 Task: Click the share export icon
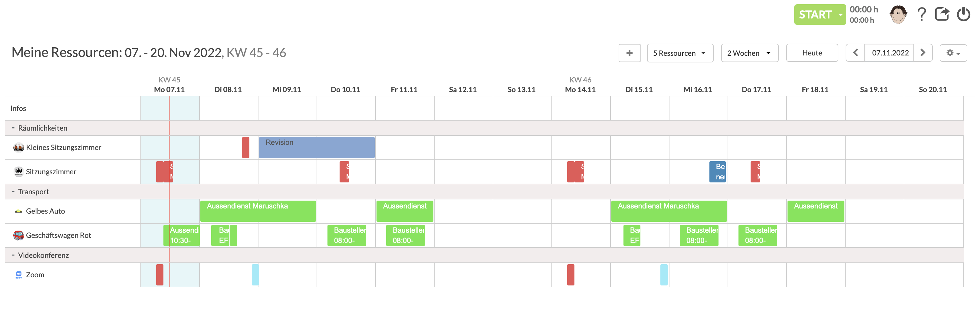tap(942, 15)
